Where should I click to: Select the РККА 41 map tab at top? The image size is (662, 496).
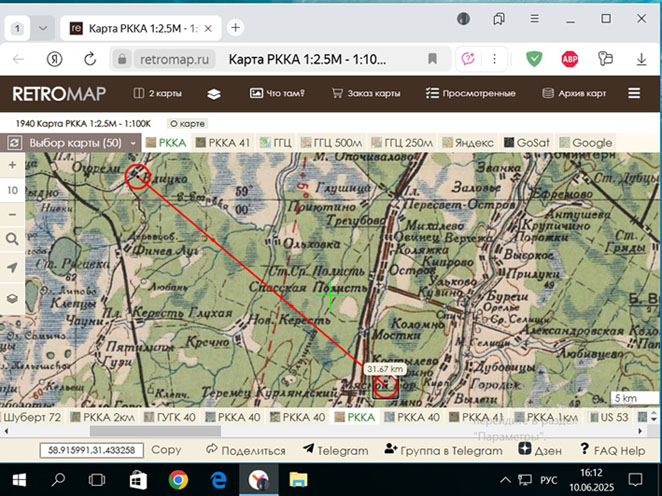(x=223, y=143)
